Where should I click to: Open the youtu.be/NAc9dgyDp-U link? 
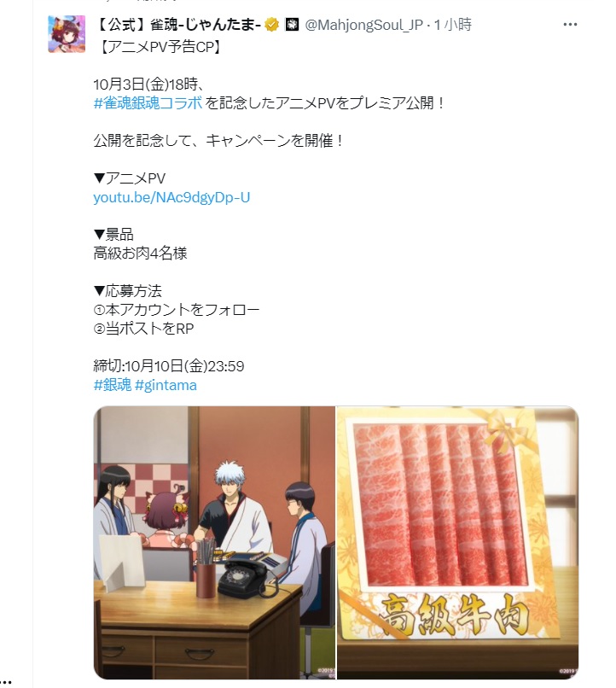tap(171, 197)
